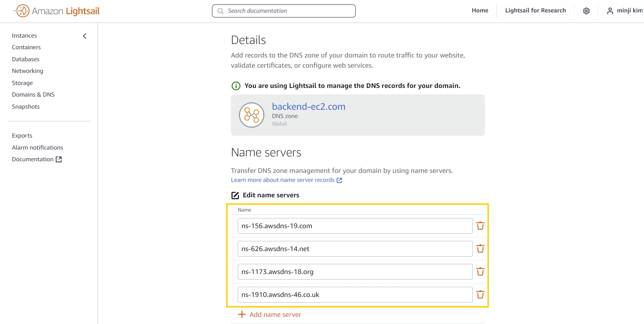Click the Name column header
Screen dimensions: 644x324
click(x=245, y=210)
